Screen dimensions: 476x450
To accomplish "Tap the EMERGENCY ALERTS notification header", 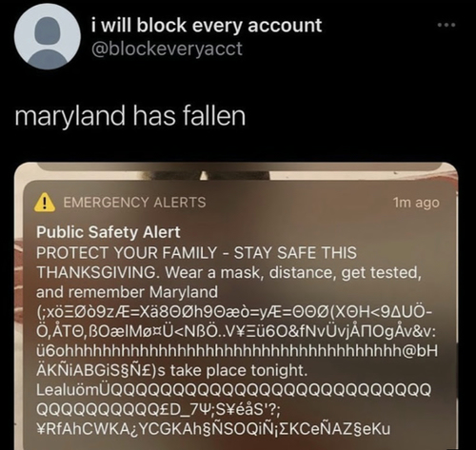I will [134, 203].
